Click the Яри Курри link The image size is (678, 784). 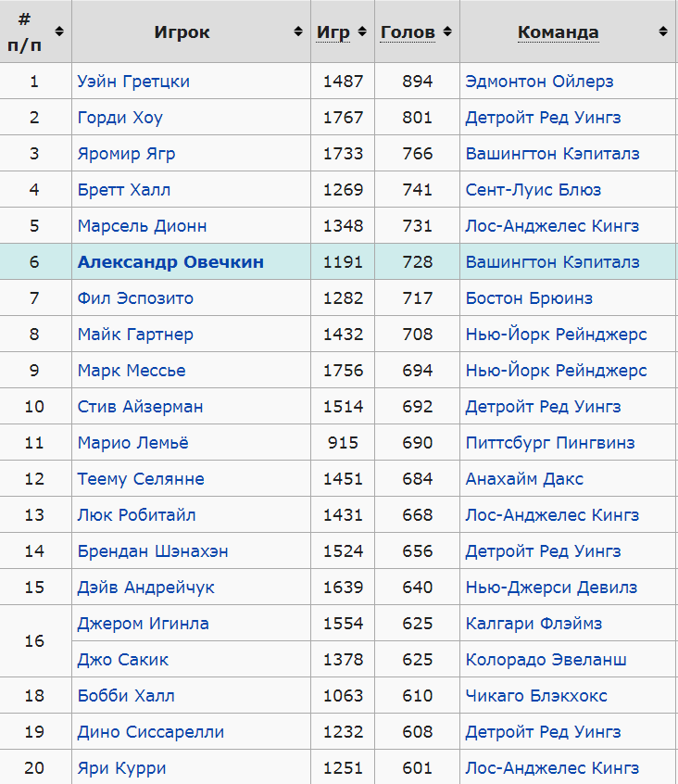[121, 768]
